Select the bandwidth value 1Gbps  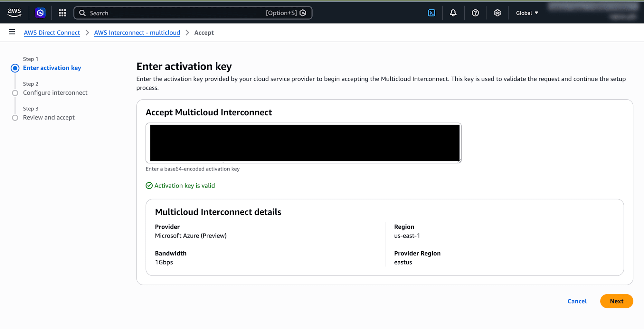coord(164,262)
